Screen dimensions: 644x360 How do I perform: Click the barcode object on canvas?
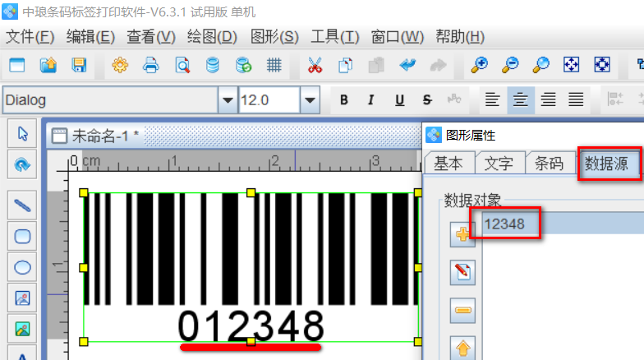click(251, 267)
